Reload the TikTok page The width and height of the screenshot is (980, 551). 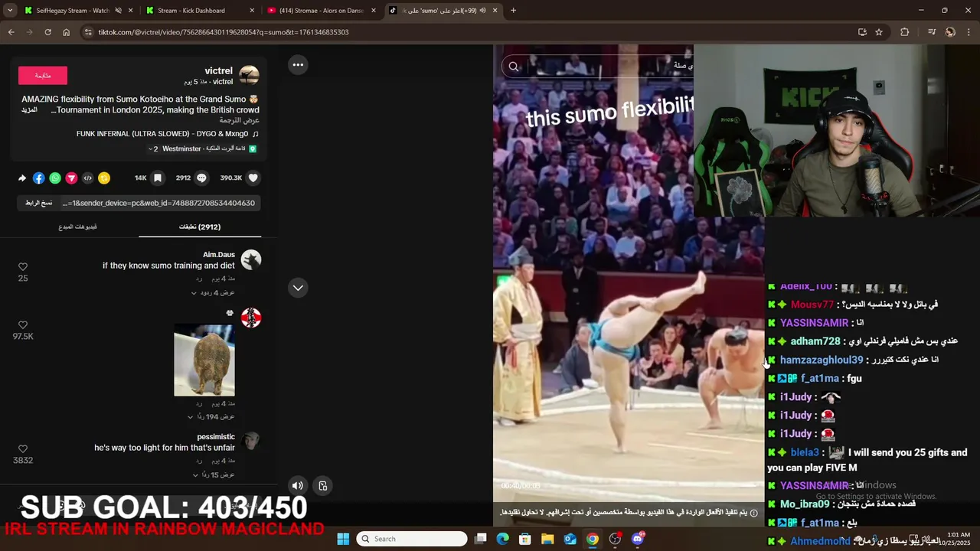pyautogui.click(x=47, y=32)
